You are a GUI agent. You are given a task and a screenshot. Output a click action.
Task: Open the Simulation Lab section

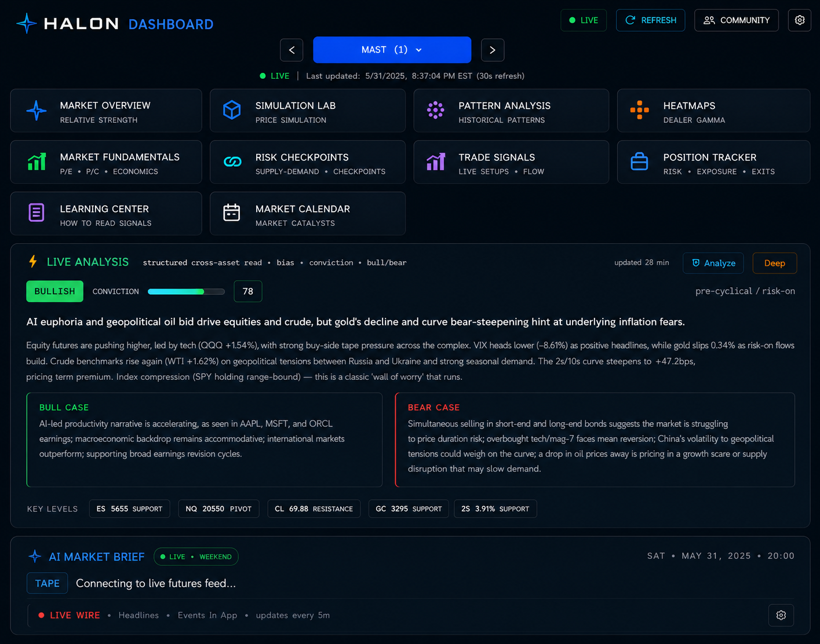click(307, 111)
